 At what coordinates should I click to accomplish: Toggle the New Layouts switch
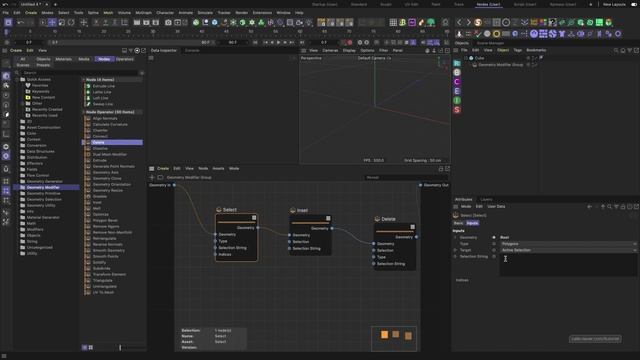pos(634,4)
